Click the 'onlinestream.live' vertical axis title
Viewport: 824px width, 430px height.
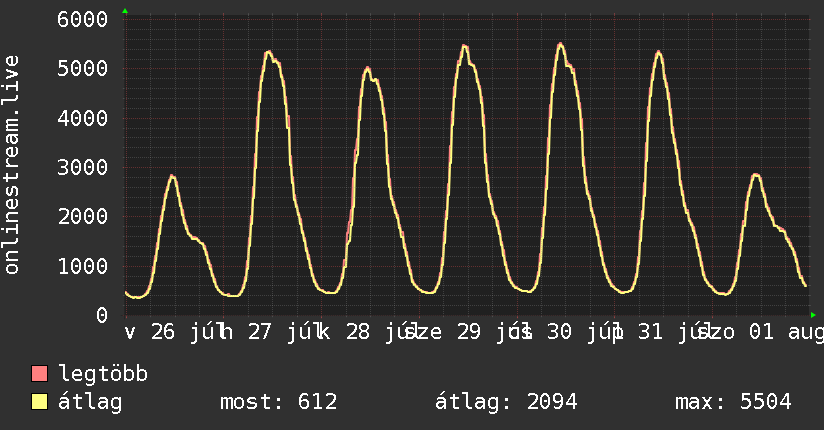tap(11, 165)
